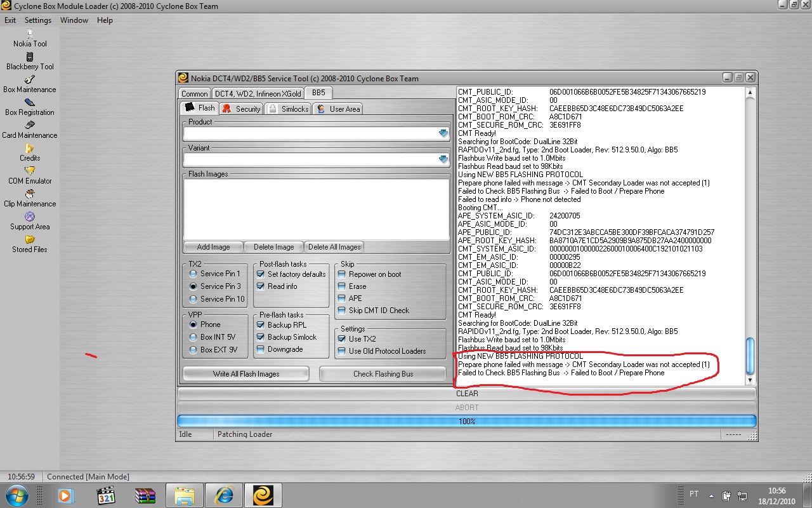Click the log scrollbar up arrow

tap(750, 92)
